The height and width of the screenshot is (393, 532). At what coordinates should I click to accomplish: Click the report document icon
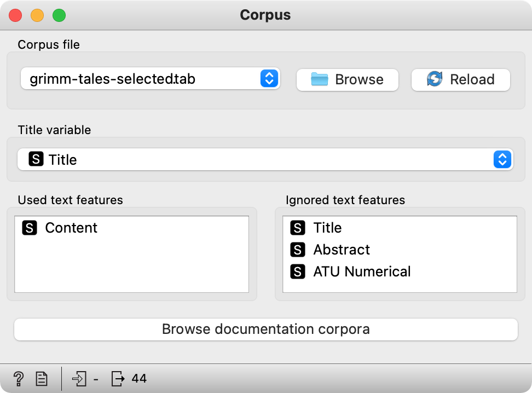42,379
